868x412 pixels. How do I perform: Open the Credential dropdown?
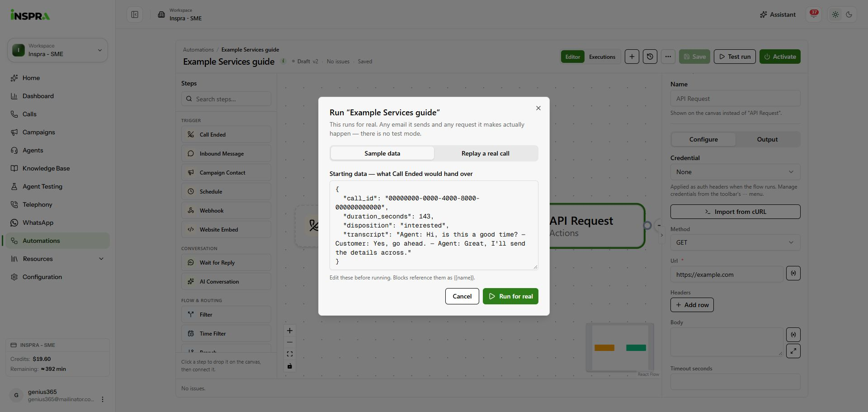[735, 172]
